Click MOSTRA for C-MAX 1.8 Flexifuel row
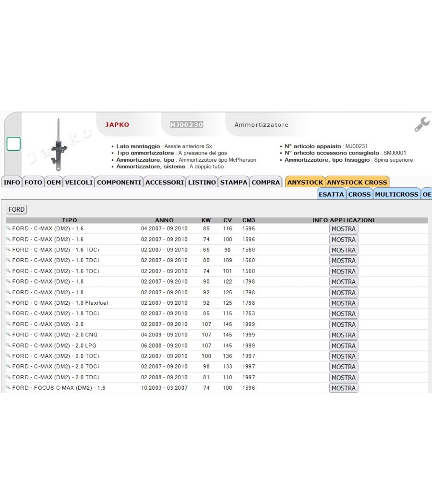This screenshot has width=432, height=504. (344, 303)
